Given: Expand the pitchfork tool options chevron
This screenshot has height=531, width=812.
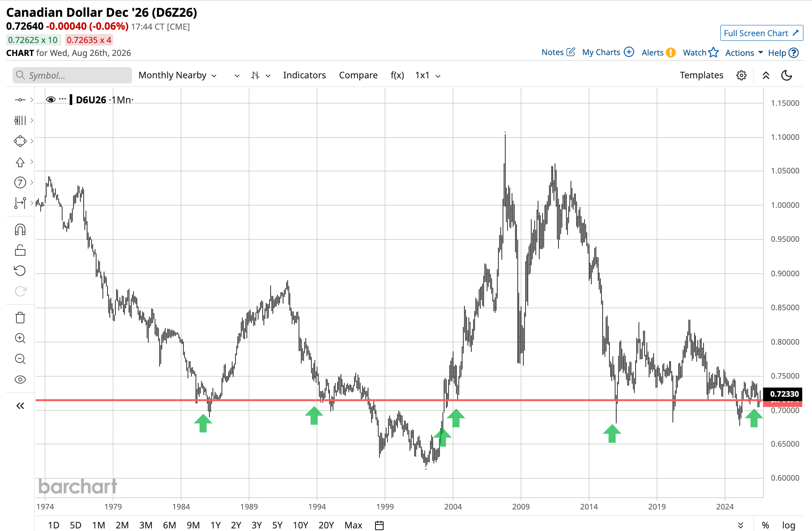Looking at the screenshot, I should (32, 120).
